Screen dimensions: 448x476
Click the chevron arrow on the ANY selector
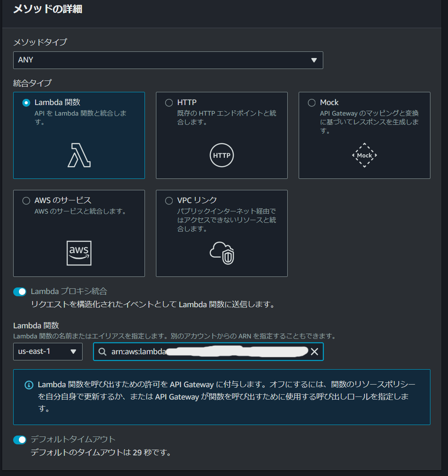pos(314,60)
